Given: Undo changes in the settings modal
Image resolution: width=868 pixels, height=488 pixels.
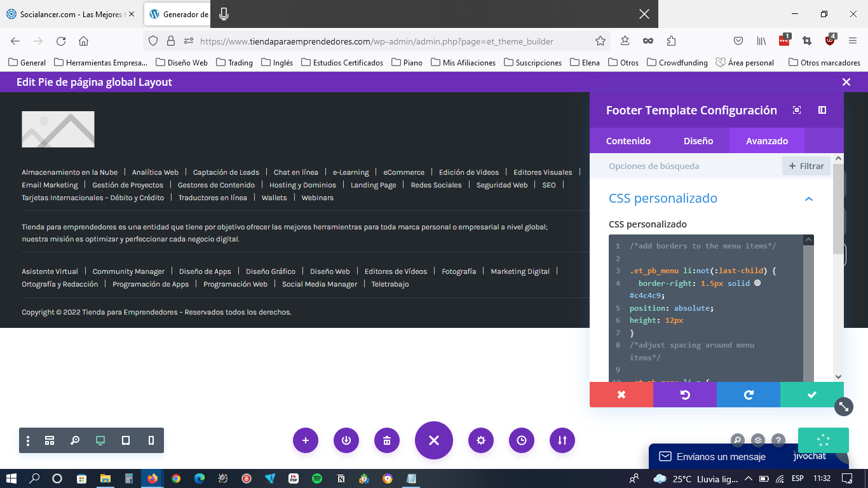Looking at the screenshot, I should [x=685, y=395].
